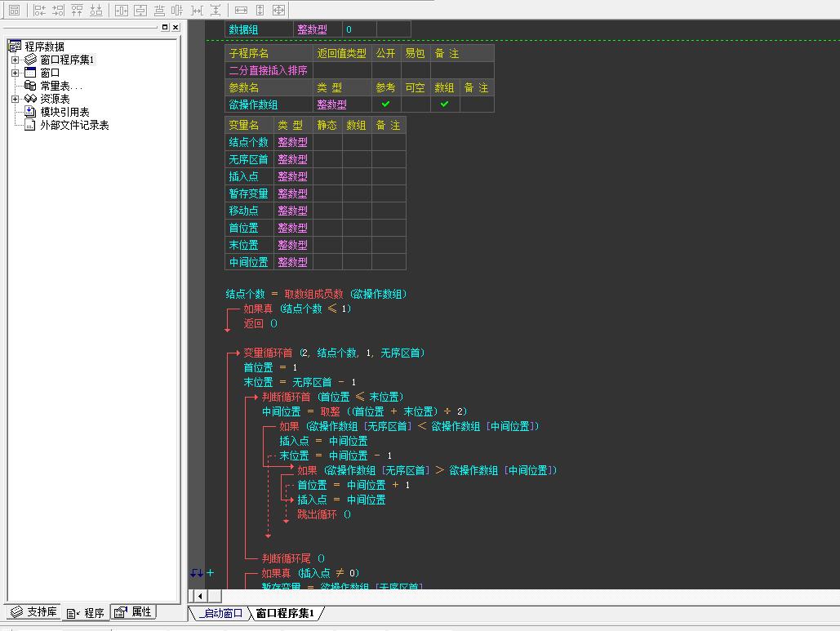Click the float panel button beside close

pos(165,27)
